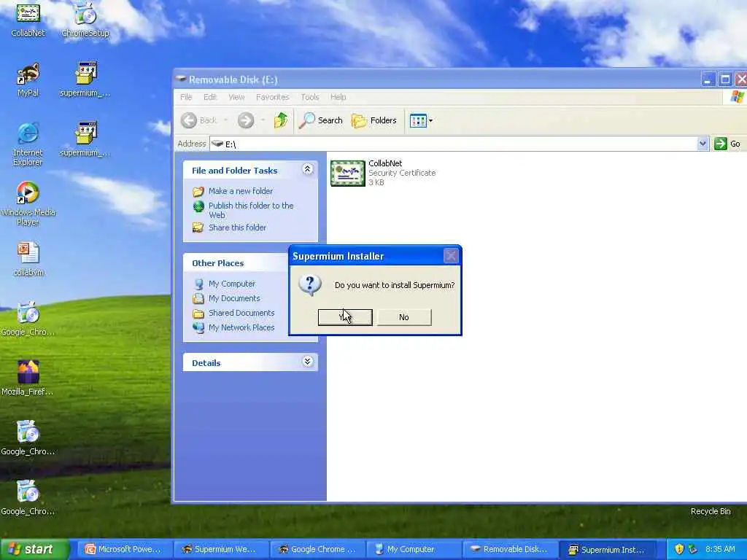Select the collabvm desktop document icon

coord(28,259)
